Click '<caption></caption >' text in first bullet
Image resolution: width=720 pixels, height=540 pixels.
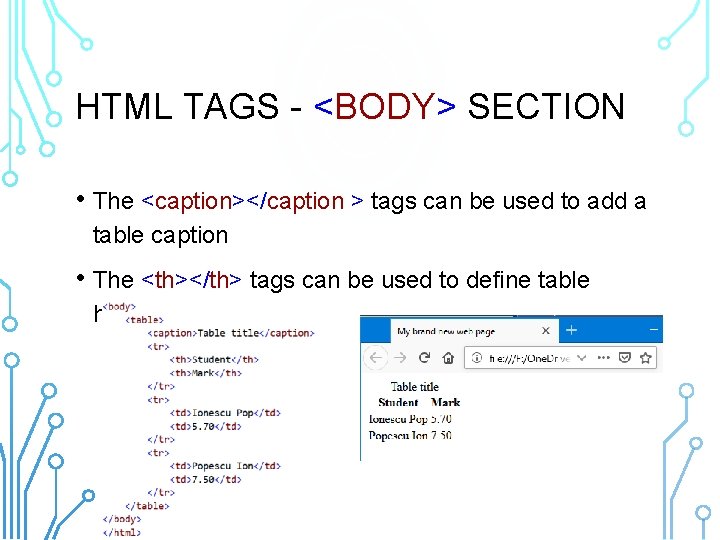click(253, 201)
